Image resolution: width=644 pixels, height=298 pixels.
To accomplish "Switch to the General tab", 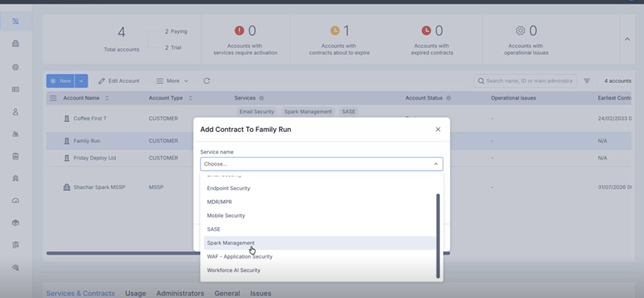I will [227, 293].
